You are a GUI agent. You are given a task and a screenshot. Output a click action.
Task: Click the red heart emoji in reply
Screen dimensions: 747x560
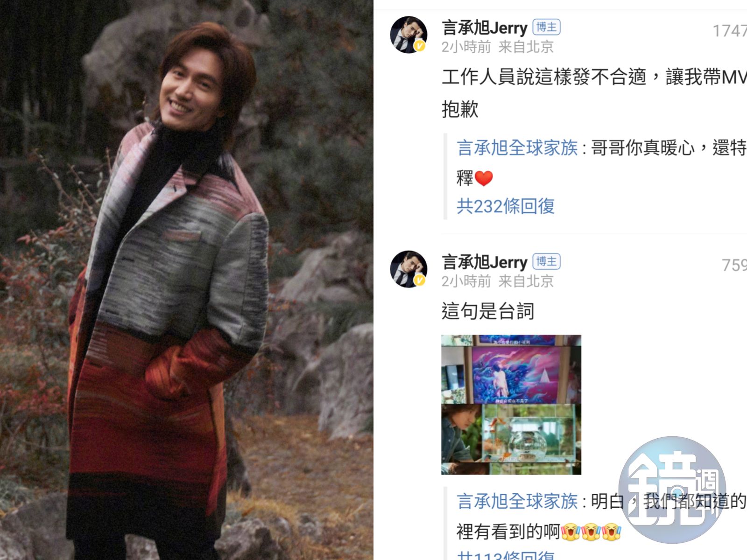(x=484, y=178)
